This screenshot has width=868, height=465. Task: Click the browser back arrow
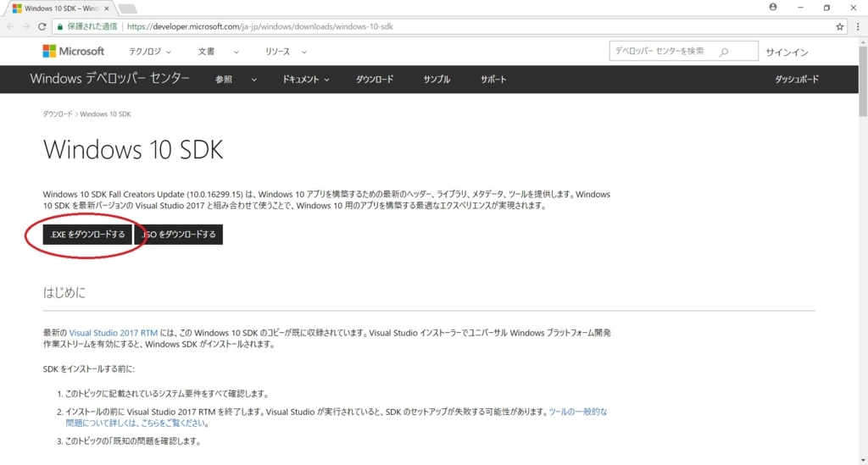point(10,26)
